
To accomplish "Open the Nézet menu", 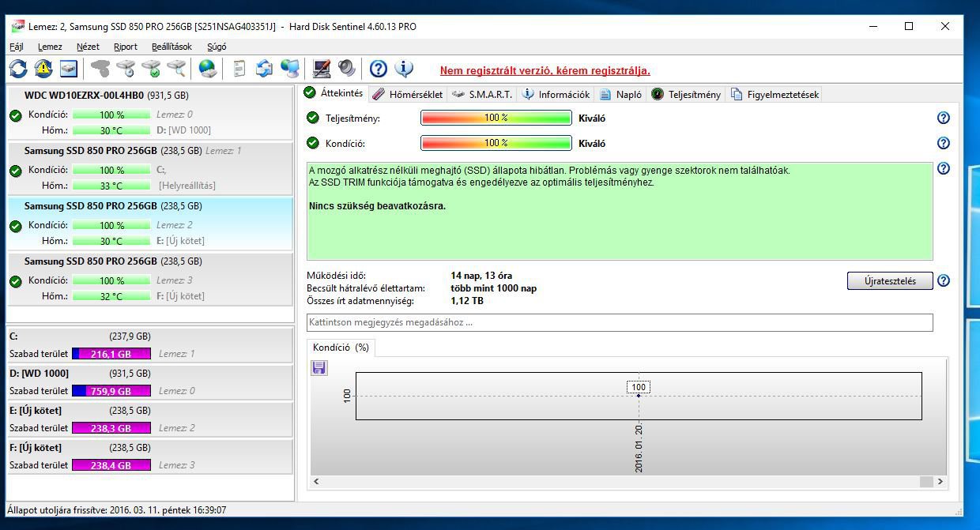I will (88, 47).
